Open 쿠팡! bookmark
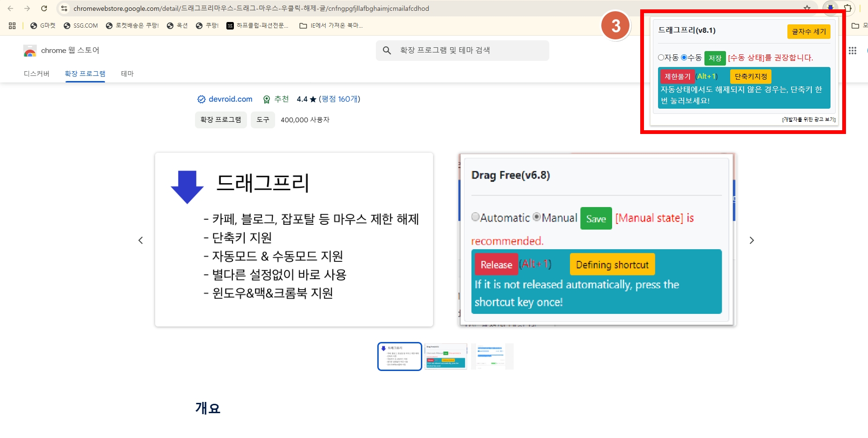Screen dimensions: 868x438 (207, 26)
